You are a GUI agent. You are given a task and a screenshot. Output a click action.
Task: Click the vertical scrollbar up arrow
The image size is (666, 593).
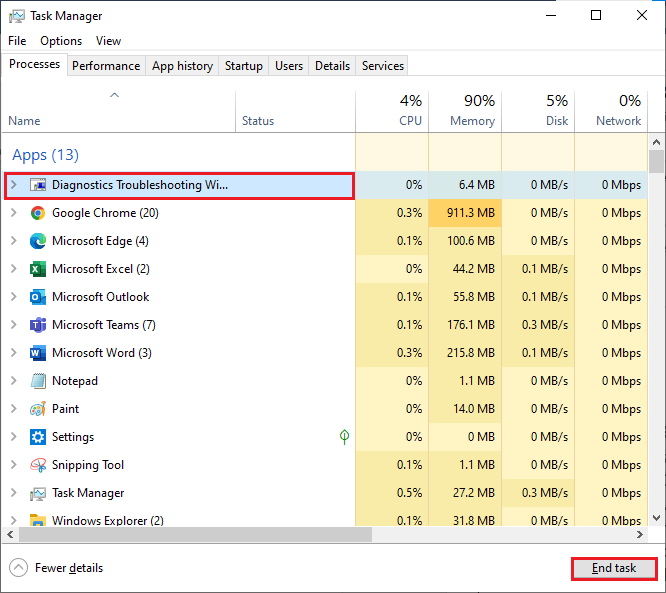(656, 142)
